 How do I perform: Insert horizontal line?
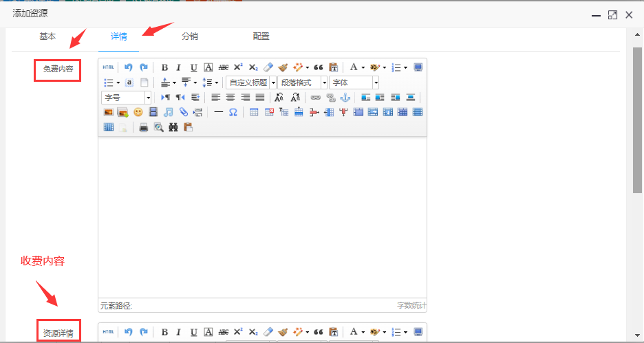219,113
